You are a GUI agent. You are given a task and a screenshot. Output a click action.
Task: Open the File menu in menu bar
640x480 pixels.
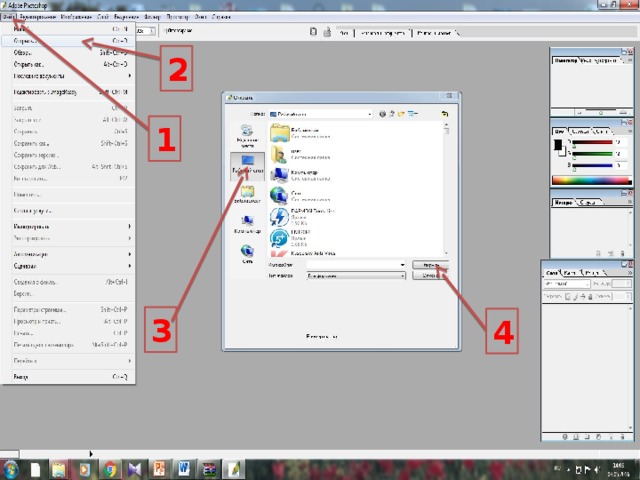pos(8,19)
